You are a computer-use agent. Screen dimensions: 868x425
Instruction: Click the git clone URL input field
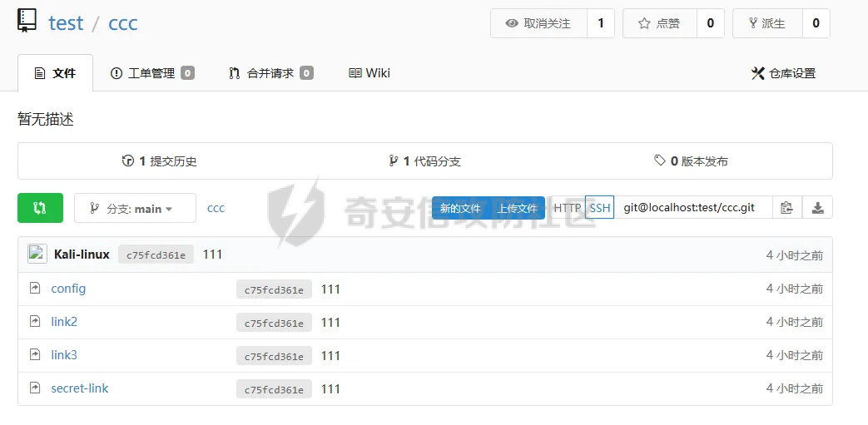click(x=692, y=208)
